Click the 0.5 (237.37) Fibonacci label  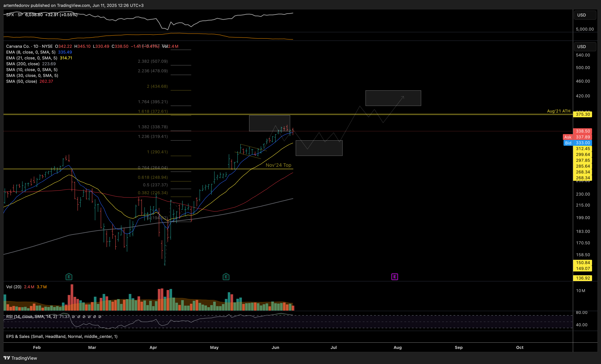tap(155, 185)
